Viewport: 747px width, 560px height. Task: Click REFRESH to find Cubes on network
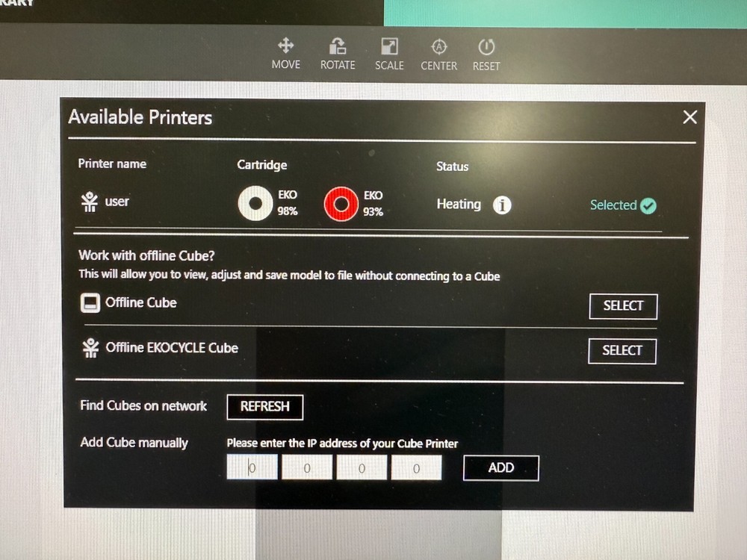coord(264,407)
